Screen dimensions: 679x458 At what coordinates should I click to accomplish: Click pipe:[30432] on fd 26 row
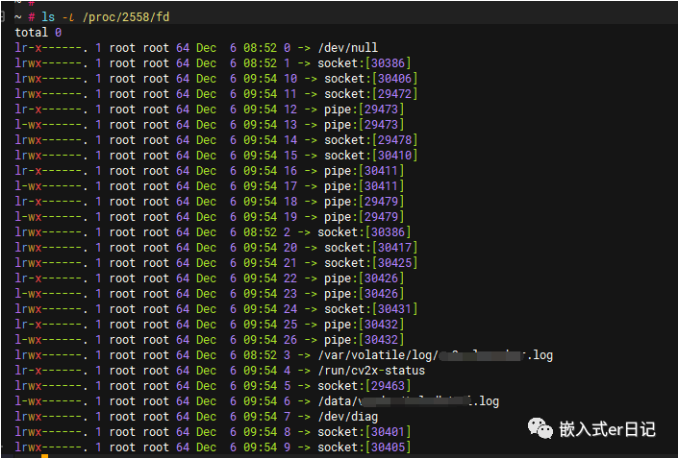click(x=364, y=340)
